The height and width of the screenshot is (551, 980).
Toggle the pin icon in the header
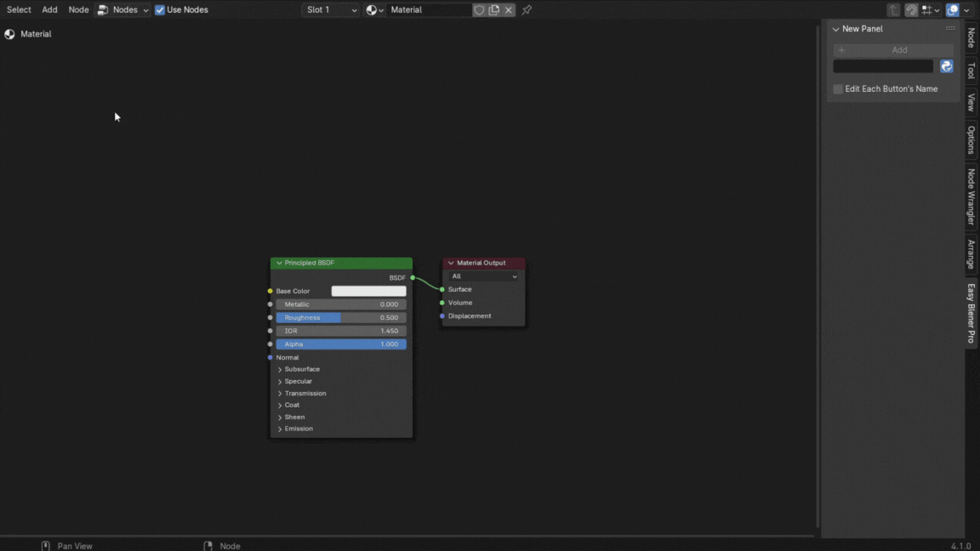click(x=527, y=10)
